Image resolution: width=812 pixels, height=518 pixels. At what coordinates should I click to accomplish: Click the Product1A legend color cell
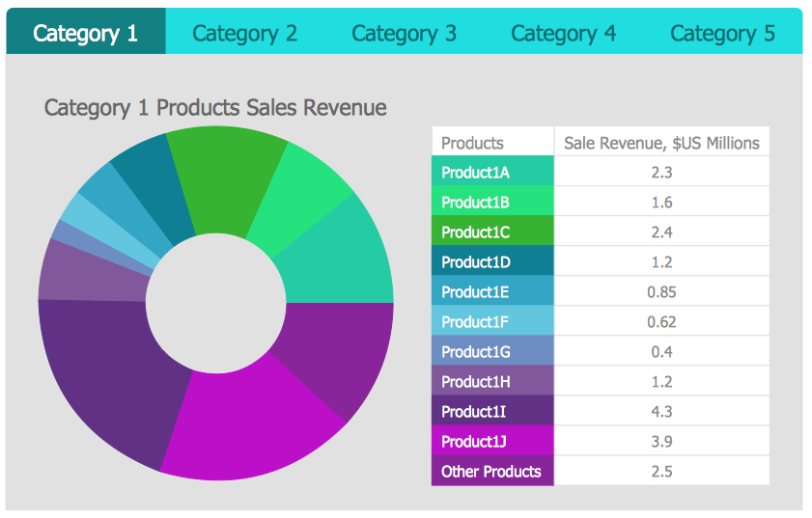point(492,173)
